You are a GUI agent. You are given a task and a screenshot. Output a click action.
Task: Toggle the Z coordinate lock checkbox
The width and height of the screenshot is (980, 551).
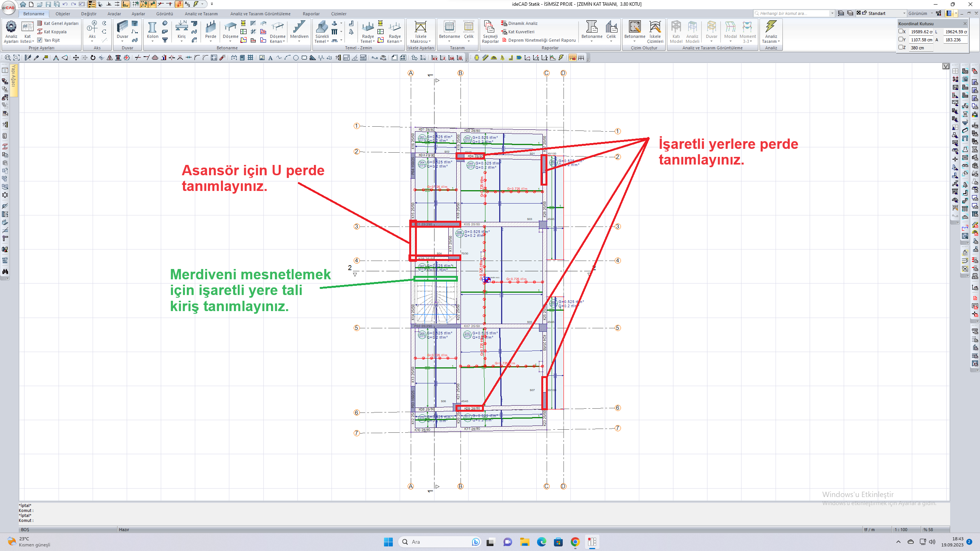coord(901,47)
